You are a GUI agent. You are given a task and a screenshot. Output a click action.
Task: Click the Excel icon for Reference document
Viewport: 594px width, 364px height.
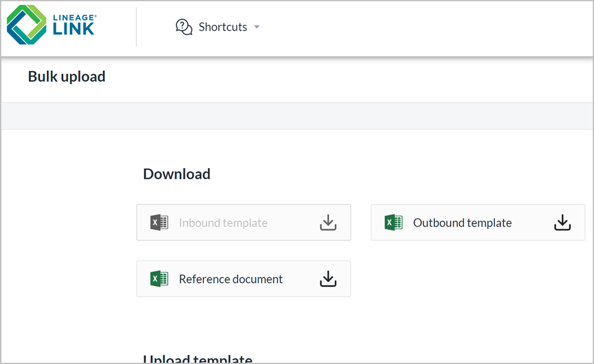tap(159, 279)
